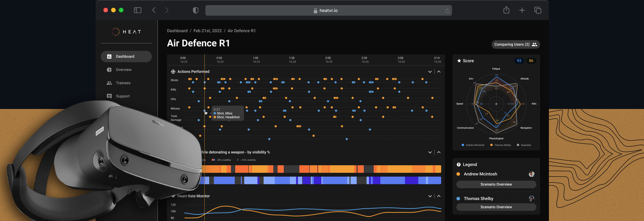
Task: Click the Comparing Users (2) button
Action: [x=515, y=44]
